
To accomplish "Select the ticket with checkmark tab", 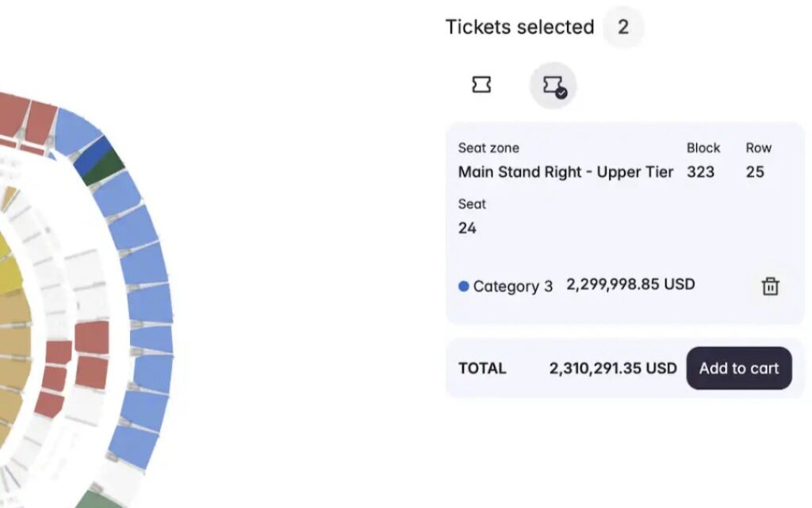I will pos(553,86).
